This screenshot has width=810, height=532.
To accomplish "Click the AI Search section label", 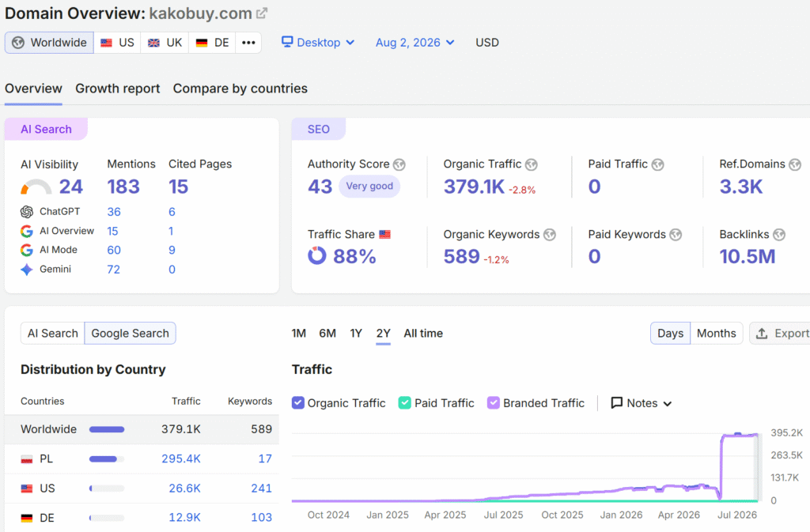I will (x=46, y=129).
